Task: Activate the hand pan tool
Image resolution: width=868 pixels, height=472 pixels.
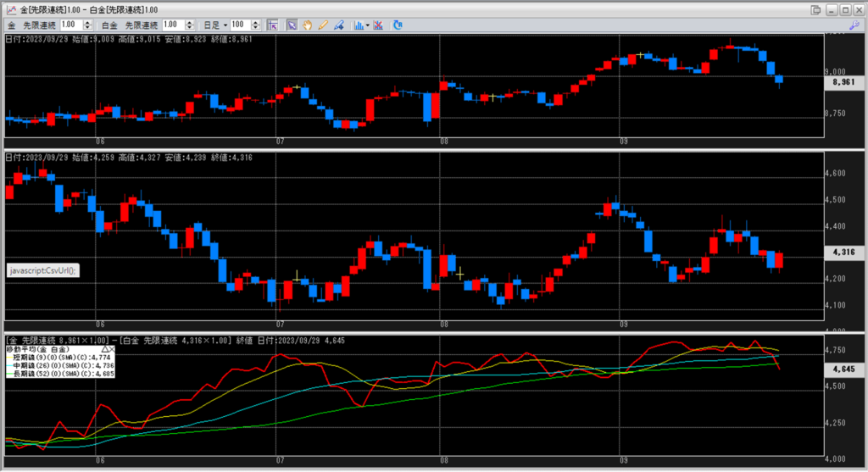Action: pos(307,25)
